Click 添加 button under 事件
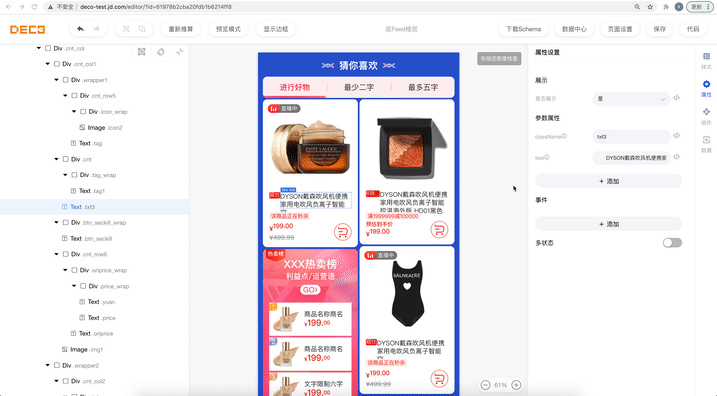The image size is (717, 396). (609, 224)
